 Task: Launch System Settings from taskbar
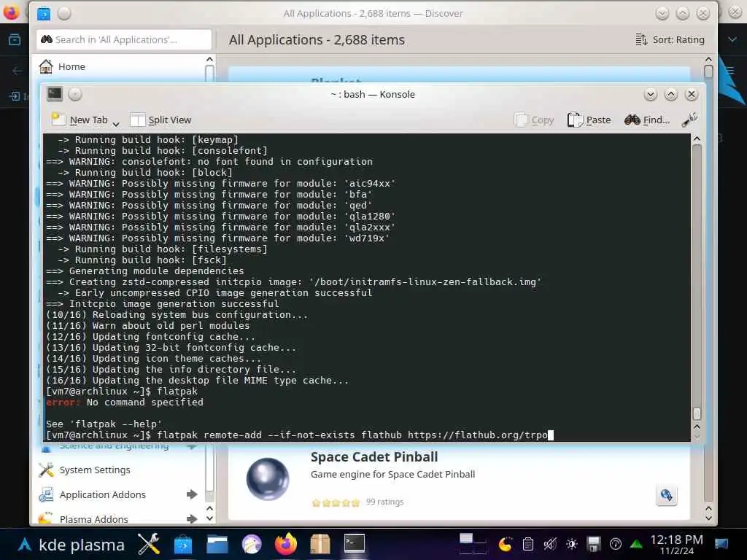(x=149, y=544)
